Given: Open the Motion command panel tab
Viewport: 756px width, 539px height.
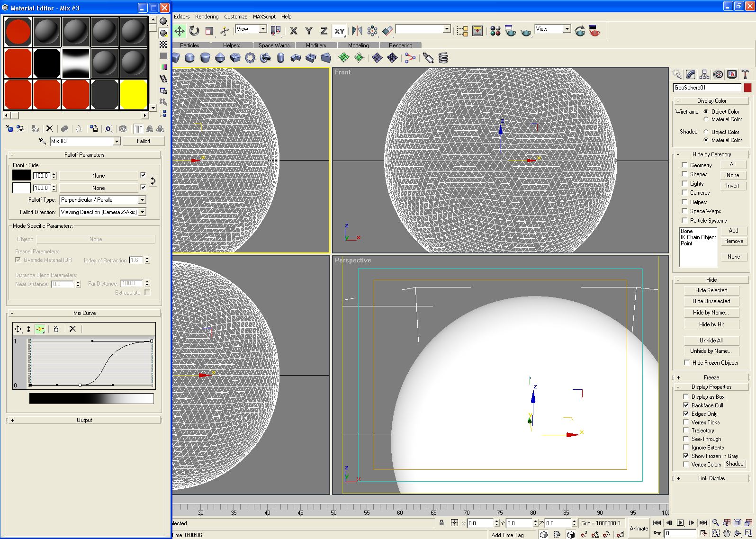Looking at the screenshot, I should point(718,74).
